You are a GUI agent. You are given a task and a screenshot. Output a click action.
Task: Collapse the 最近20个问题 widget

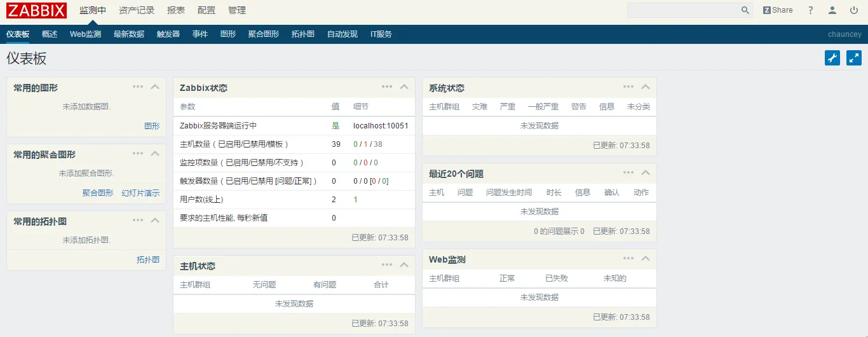click(x=646, y=173)
